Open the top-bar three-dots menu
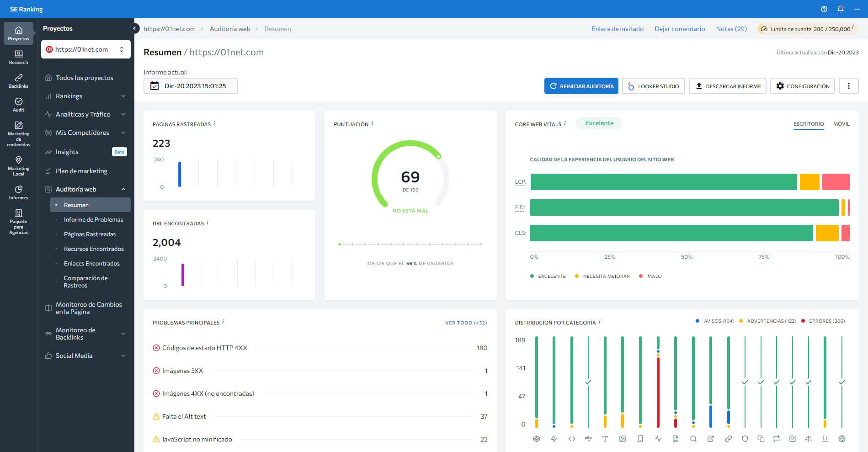This screenshot has width=868, height=452. pyautogui.click(x=857, y=9)
